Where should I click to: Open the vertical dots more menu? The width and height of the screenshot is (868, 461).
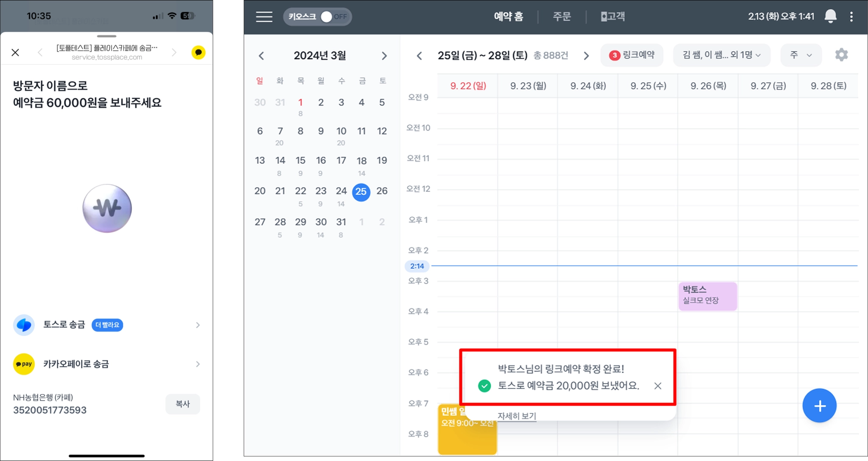pos(851,17)
